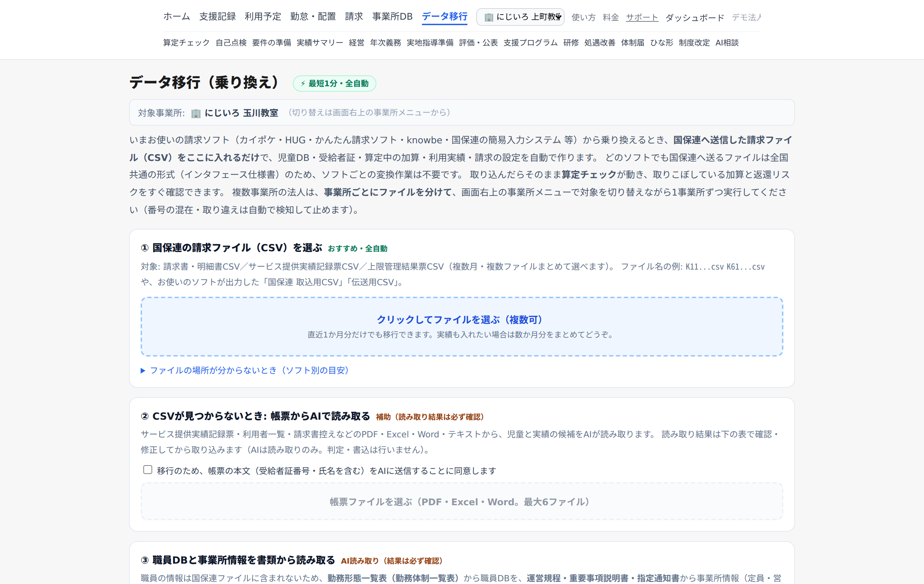The width and height of the screenshot is (924, 584).
Task: Open 実地指導準備 sub-navigation item
Action: click(430, 42)
